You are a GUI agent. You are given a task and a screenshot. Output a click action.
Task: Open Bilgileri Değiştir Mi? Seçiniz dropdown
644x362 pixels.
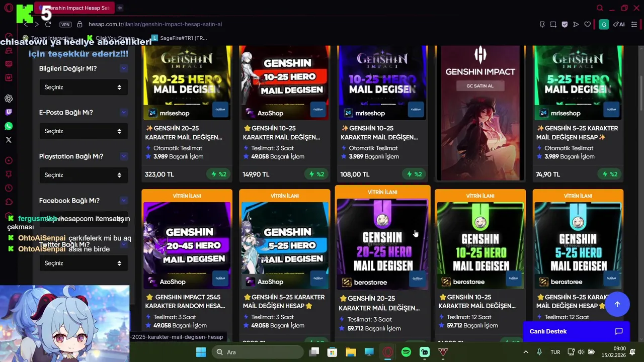[x=84, y=87]
